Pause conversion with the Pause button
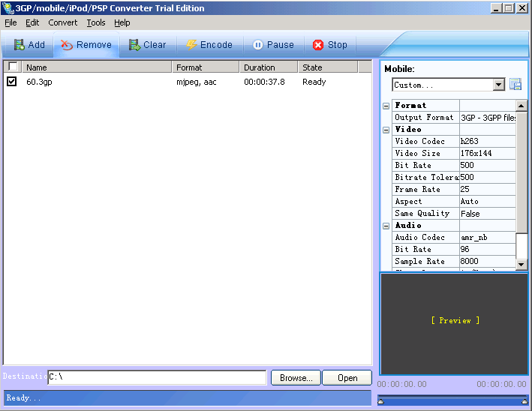 click(x=273, y=45)
